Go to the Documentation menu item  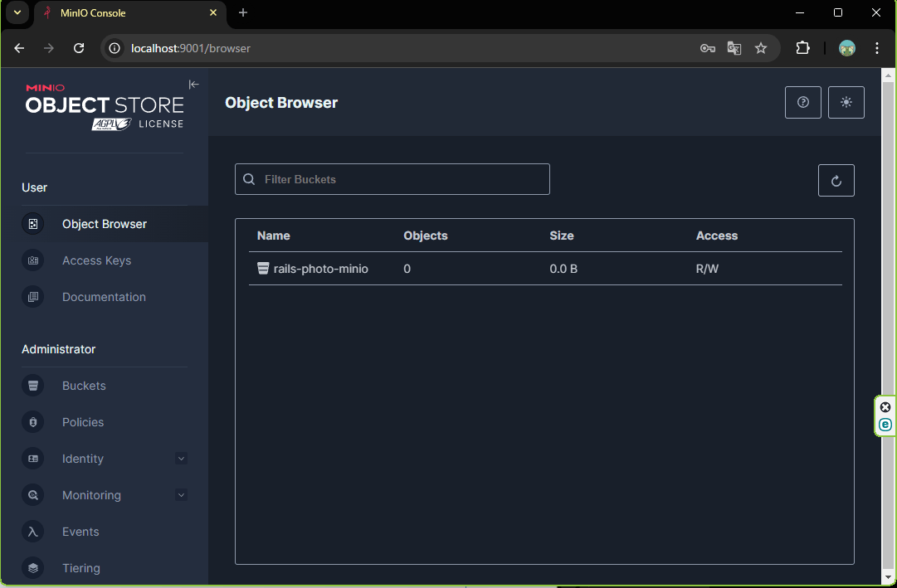tap(104, 297)
